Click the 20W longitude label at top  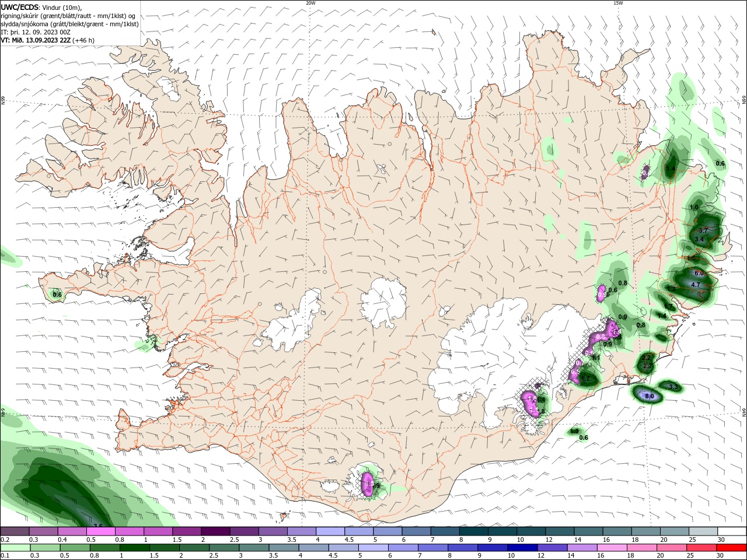point(310,3)
